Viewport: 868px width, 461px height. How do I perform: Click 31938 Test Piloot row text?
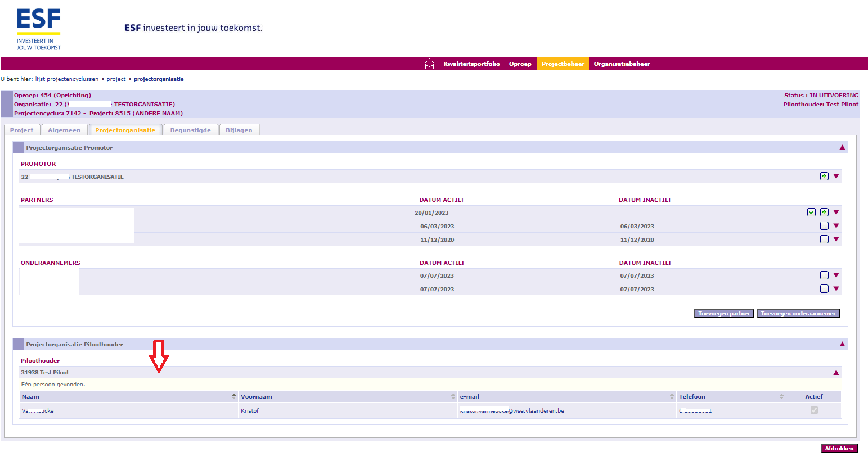[45, 373]
